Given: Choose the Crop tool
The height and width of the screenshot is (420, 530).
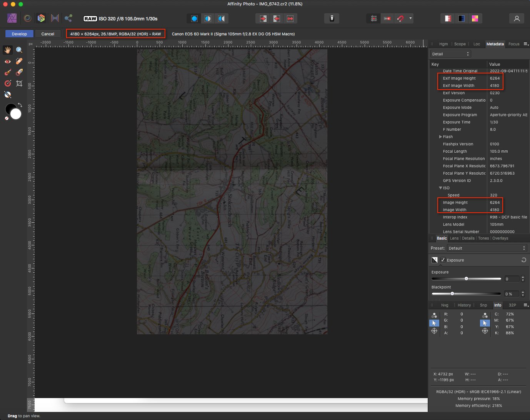Looking at the screenshot, I should tap(19, 83).
